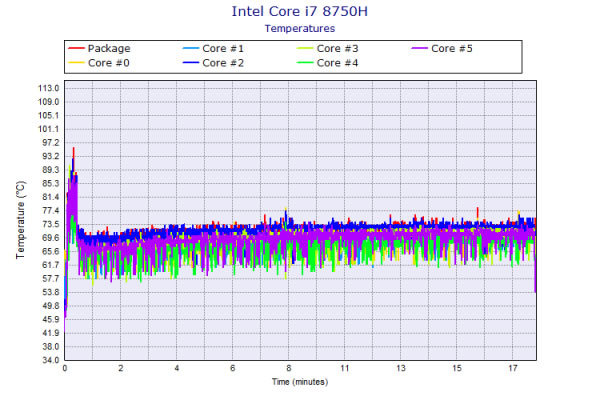Click the 41.9 y-axis value
Viewport: 600px width, 400px height.
51,333
